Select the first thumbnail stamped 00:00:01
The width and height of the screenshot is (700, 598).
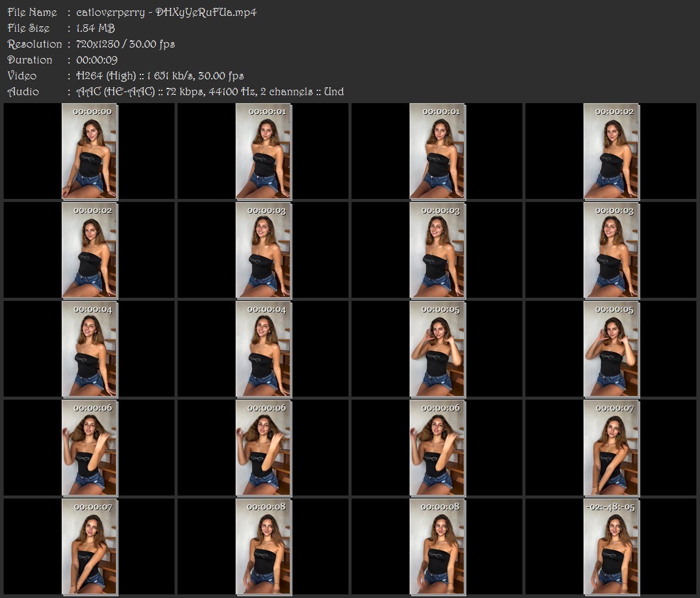click(x=264, y=151)
